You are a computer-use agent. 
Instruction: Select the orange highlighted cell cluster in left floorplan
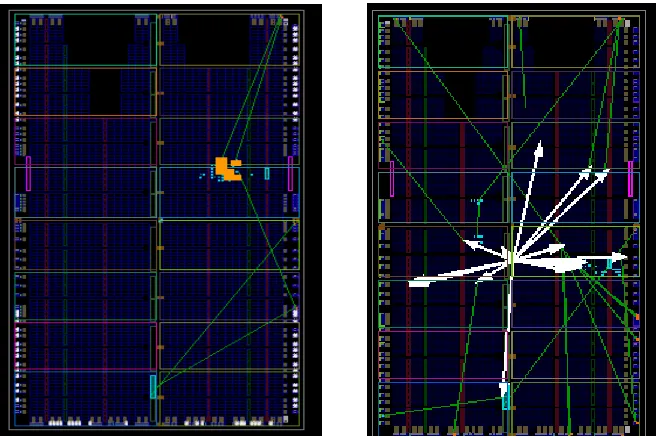tap(228, 169)
